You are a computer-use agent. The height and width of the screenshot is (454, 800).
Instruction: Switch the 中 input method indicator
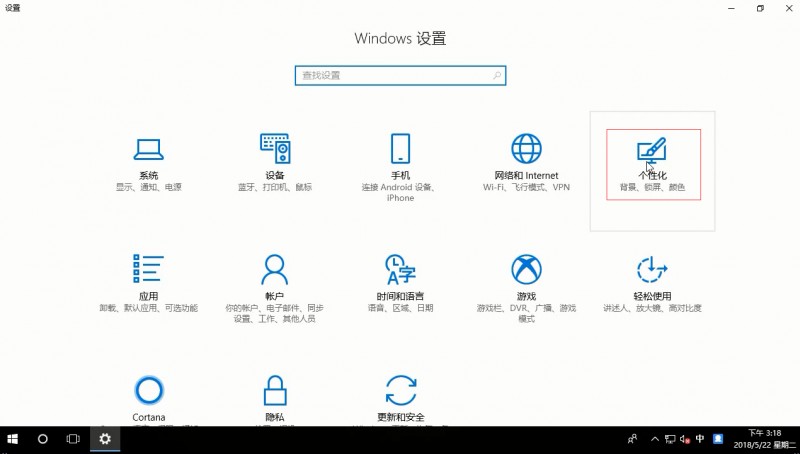[700, 439]
